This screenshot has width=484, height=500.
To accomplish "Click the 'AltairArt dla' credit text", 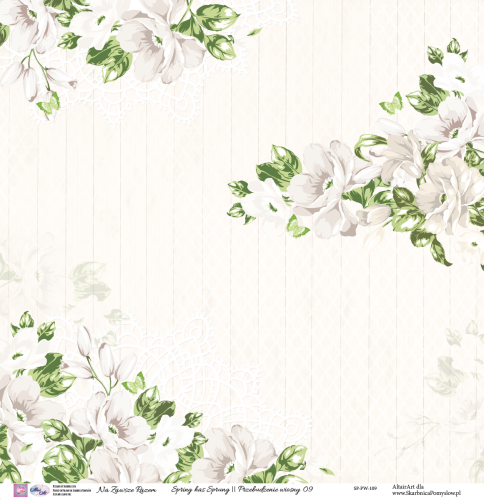I will 408,487.
